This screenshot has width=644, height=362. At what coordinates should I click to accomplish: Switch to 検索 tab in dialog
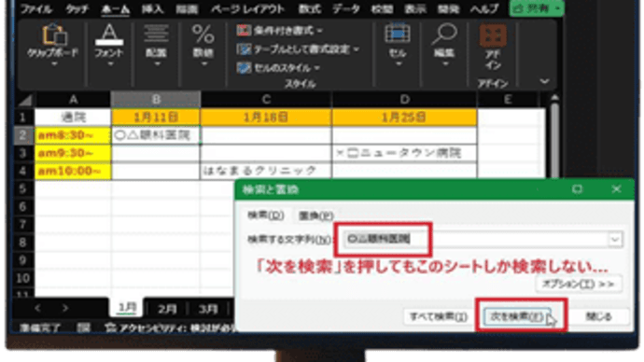[x=265, y=216]
